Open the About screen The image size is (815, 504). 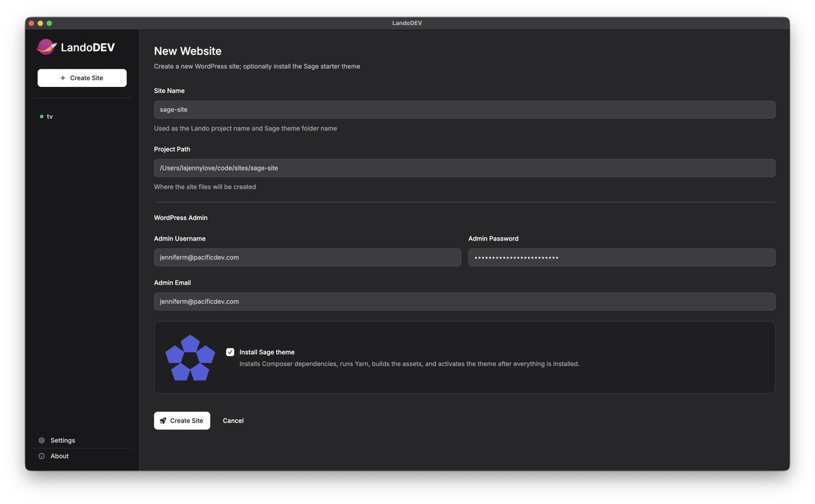[59, 456]
